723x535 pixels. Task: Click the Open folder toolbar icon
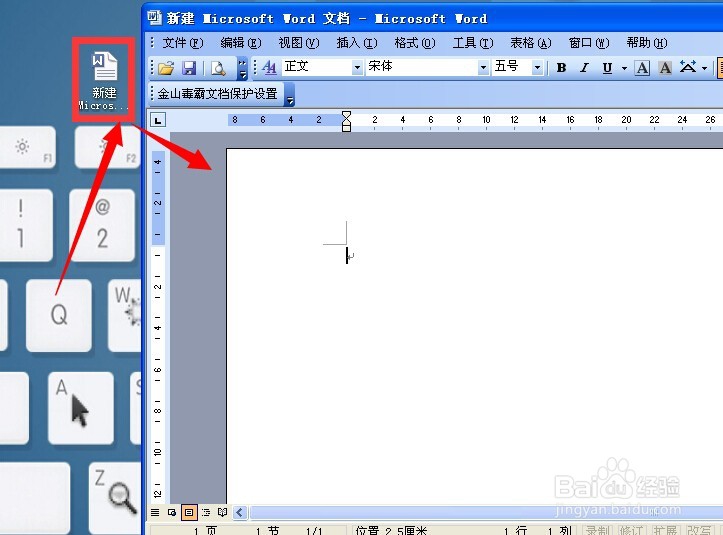(166, 68)
